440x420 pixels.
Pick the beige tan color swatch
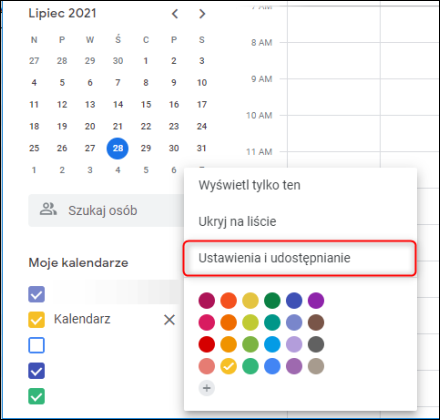(316, 366)
